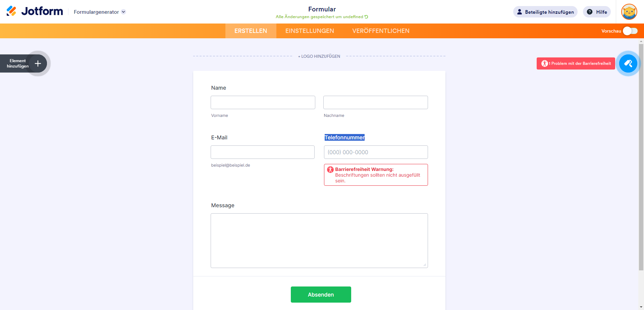Click into the Vorname input field

pyautogui.click(x=263, y=102)
